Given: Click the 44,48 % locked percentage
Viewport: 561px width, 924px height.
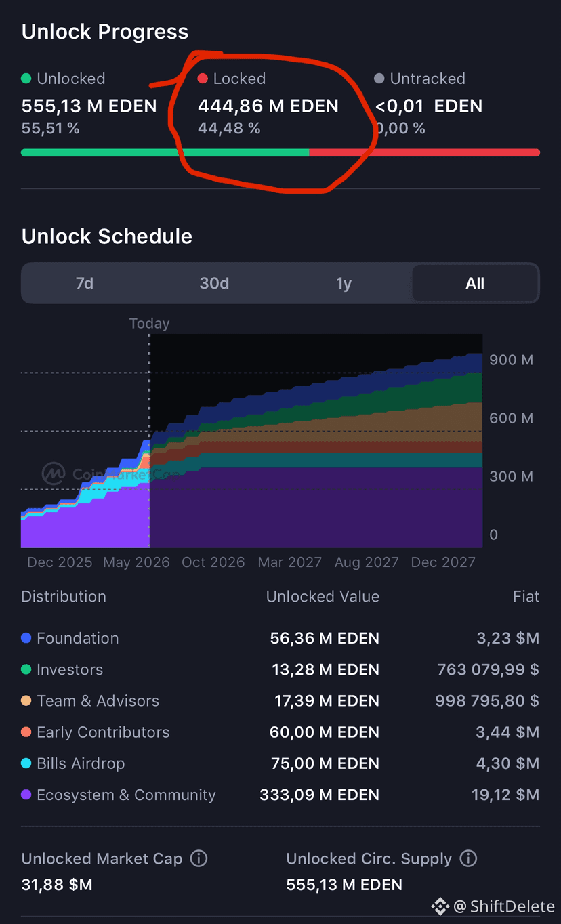Looking at the screenshot, I should pyautogui.click(x=229, y=128).
